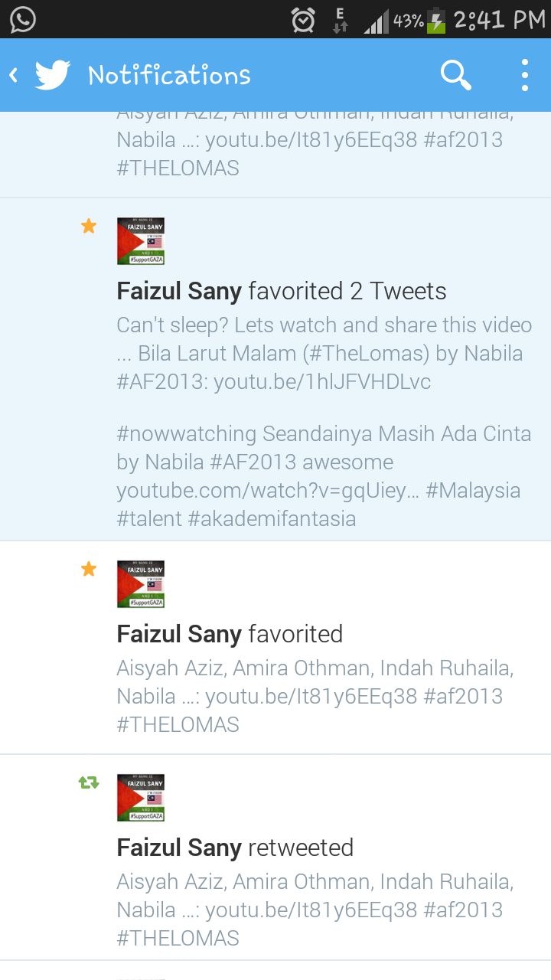This screenshot has height=980, width=551.
Task: Tap star icon beside single favorited notification
Action: [89, 569]
